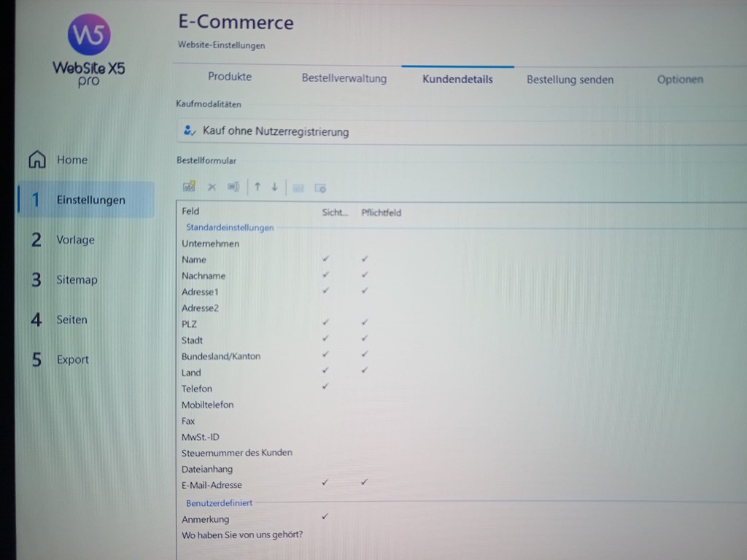747x560 pixels.
Task: Click the delete field X icon
Action: [x=212, y=187]
